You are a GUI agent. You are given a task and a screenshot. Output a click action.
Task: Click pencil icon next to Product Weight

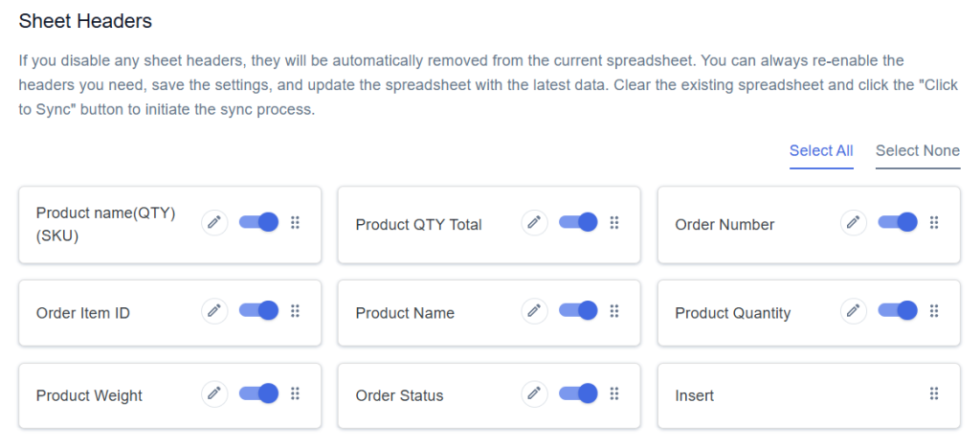[214, 393]
